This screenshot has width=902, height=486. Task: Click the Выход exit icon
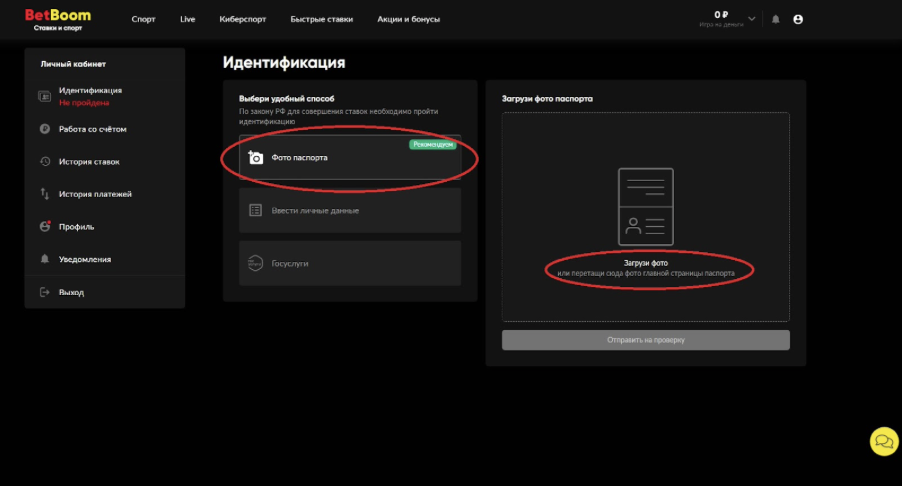[x=44, y=292]
